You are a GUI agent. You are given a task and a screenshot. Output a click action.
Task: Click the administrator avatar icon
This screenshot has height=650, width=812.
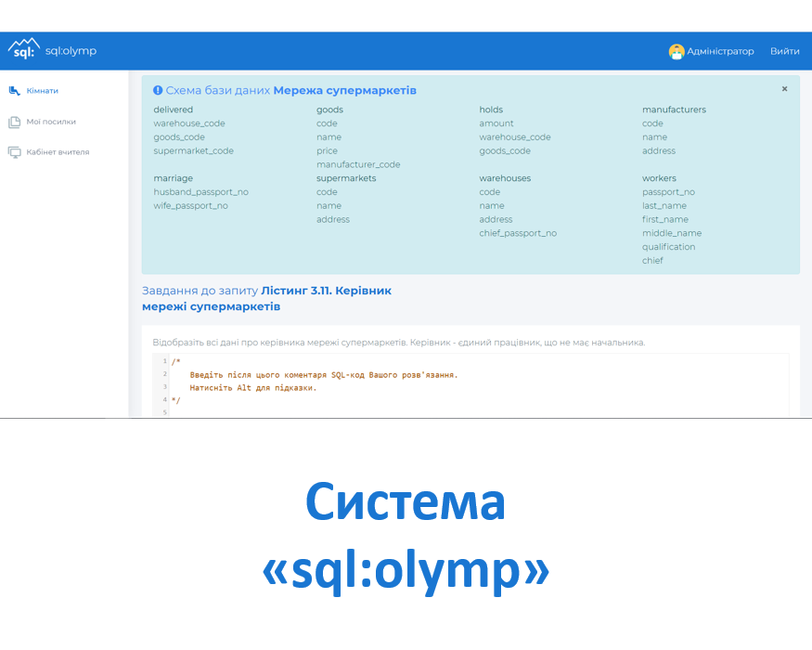[x=676, y=51]
